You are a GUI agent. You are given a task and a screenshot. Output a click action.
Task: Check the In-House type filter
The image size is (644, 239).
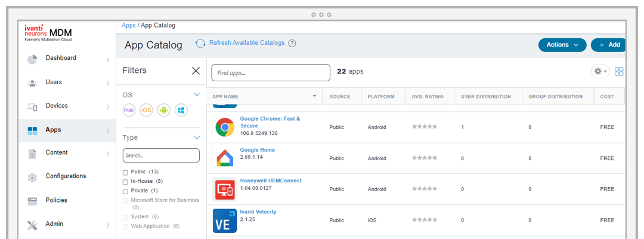[x=125, y=182]
